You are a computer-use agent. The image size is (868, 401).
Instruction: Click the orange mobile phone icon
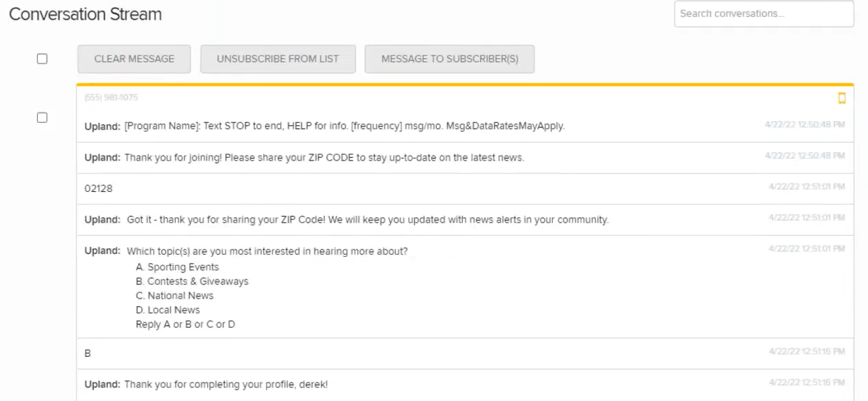841,98
